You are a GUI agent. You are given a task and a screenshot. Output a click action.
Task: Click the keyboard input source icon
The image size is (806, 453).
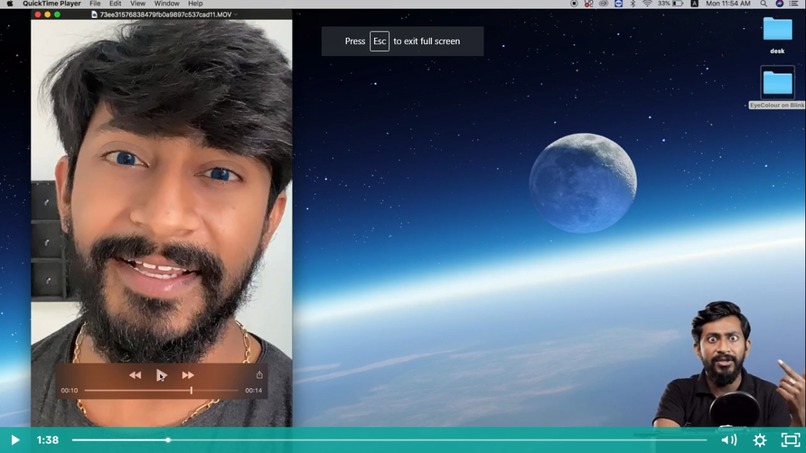(x=694, y=4)
